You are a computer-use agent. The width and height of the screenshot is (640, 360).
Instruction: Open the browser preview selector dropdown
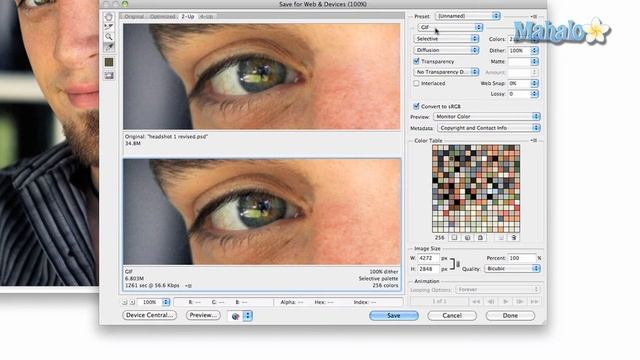pyautogui.click(x=248, y=316)
